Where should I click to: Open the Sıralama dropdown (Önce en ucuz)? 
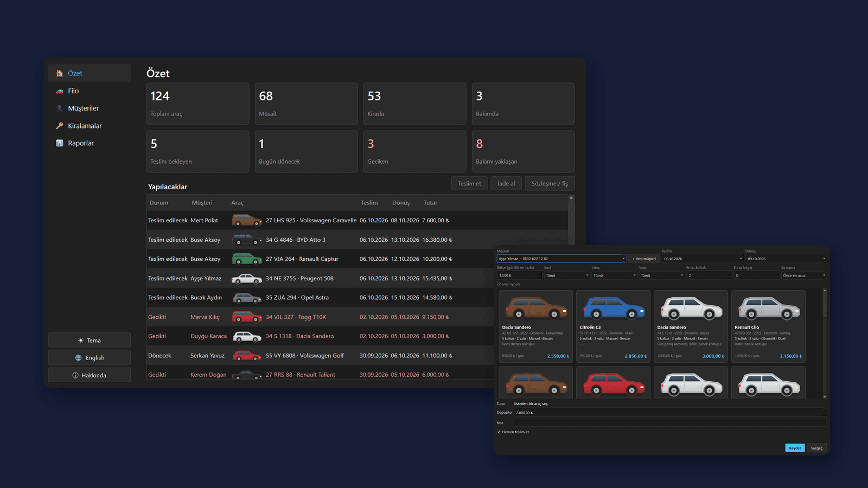pyautogui.click(x=804, y=275)
